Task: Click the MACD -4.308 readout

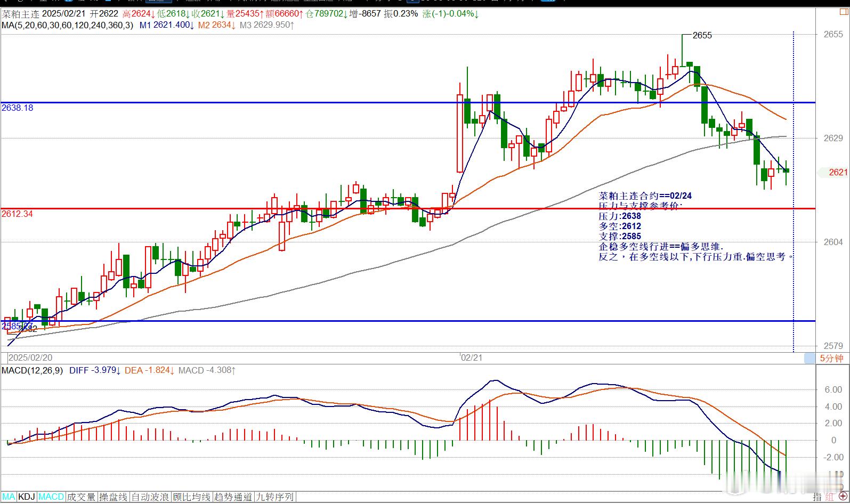Action: (207, 370)
